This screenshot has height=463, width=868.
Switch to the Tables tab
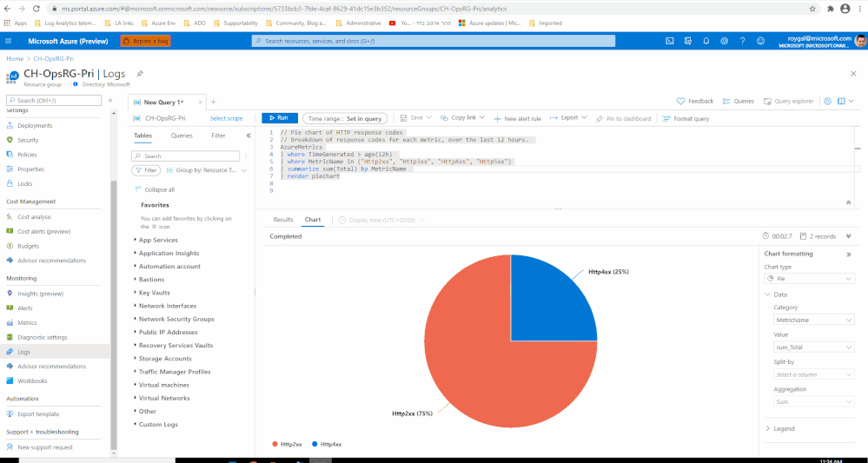(142, 136)
